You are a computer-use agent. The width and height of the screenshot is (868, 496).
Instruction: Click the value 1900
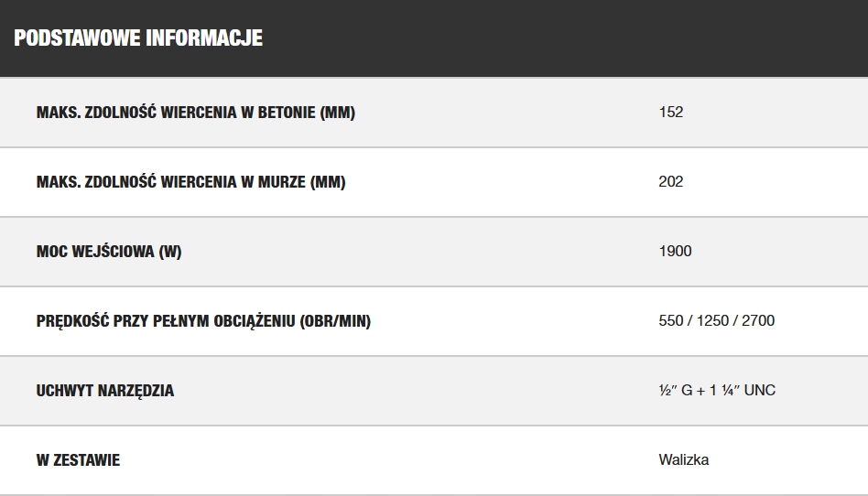point(676,252)
